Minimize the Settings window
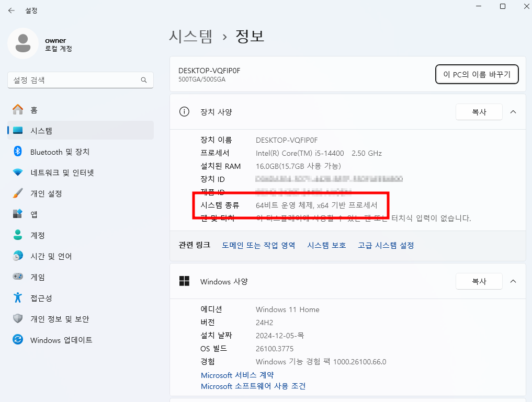Viewport: 532px width, 402px height. tap(479, 6)
